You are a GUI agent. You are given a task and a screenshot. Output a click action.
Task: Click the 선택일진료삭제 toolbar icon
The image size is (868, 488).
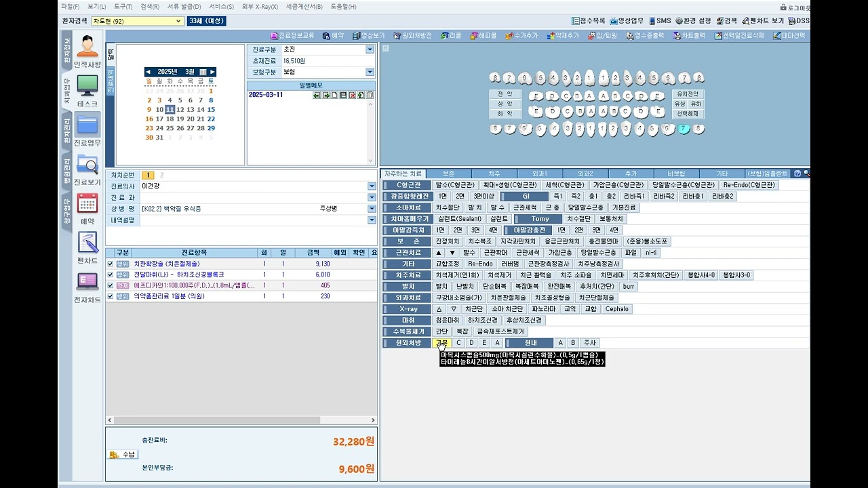pos(738,35)
